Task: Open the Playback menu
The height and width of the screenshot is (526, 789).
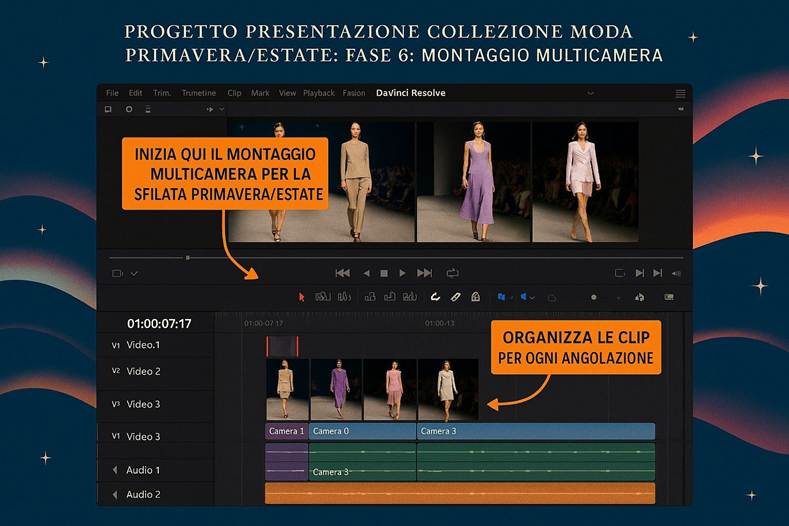Action: (x=319, y=93)
